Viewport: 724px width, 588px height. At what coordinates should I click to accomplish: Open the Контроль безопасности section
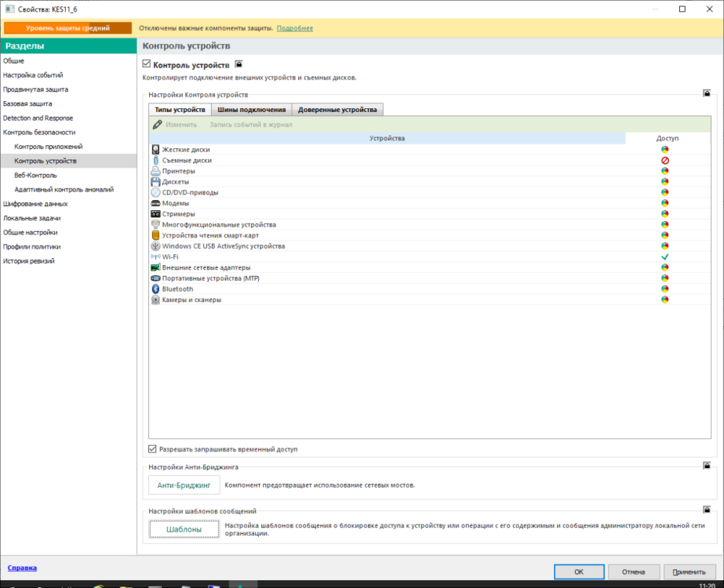click(39, 132)
